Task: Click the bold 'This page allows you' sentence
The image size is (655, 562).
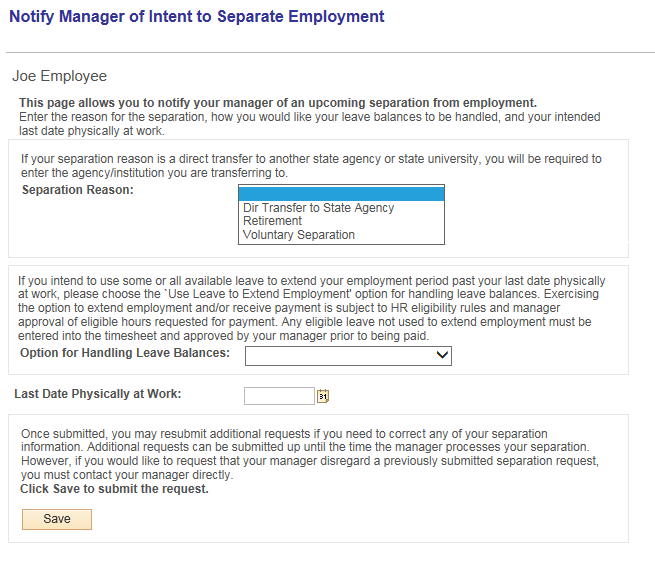Action: coord(278,103)
